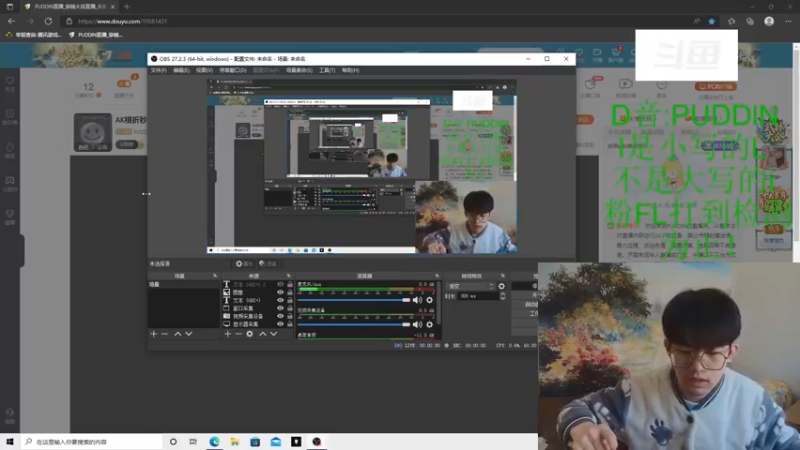Image resolution: width=800 pixels, height=450 pixels.
Task: Open OBS 文件(F) menu
Action: click(x=158, y=70)
